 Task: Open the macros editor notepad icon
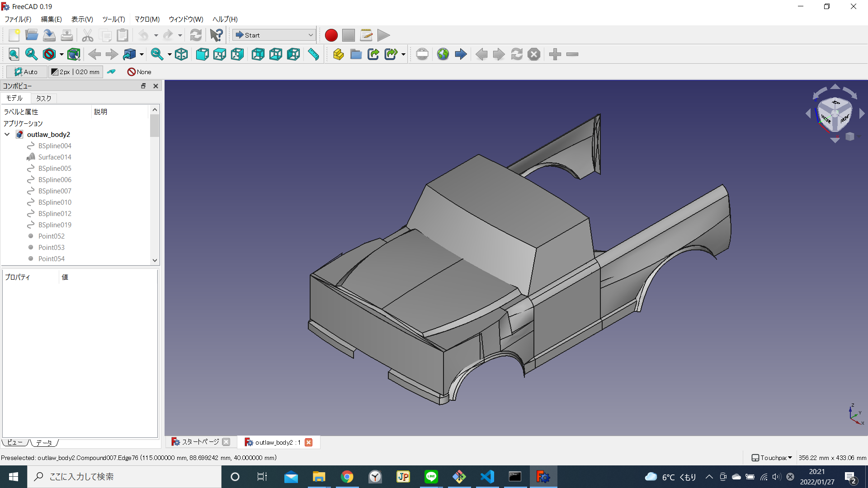click(366, 35)
